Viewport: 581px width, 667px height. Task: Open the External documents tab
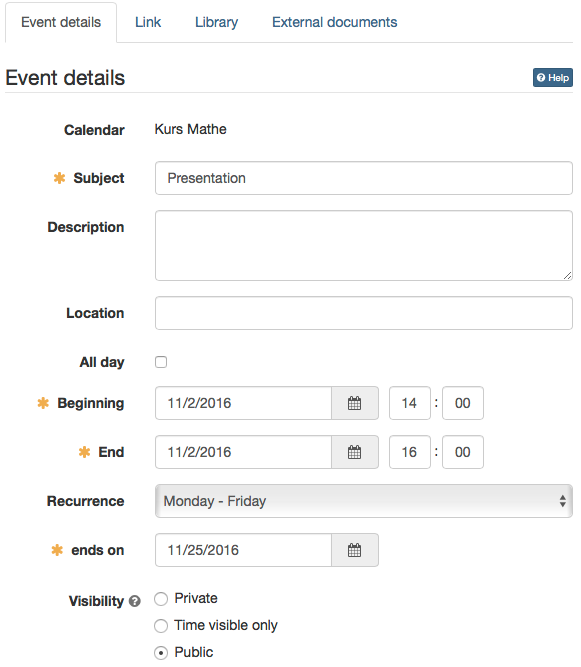click(x=335, y=22)
